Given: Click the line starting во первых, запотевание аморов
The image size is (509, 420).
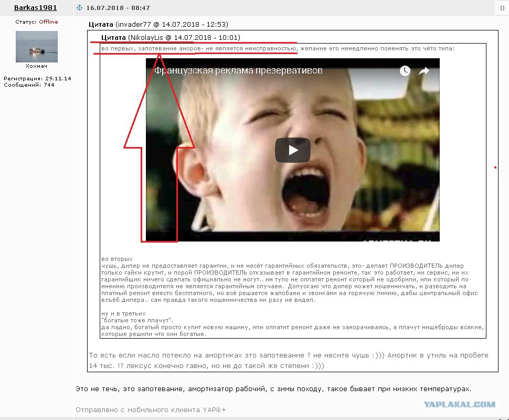Looking at the screenshot, I should [x=278, y=48].
